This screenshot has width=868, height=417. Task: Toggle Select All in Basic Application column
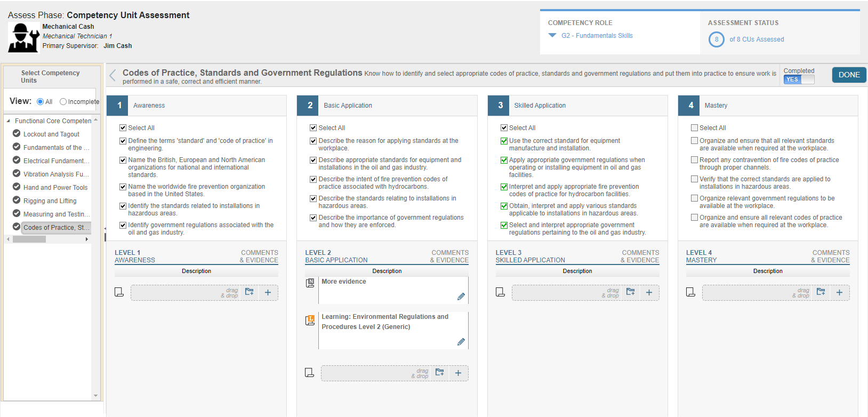click(314, 128)
